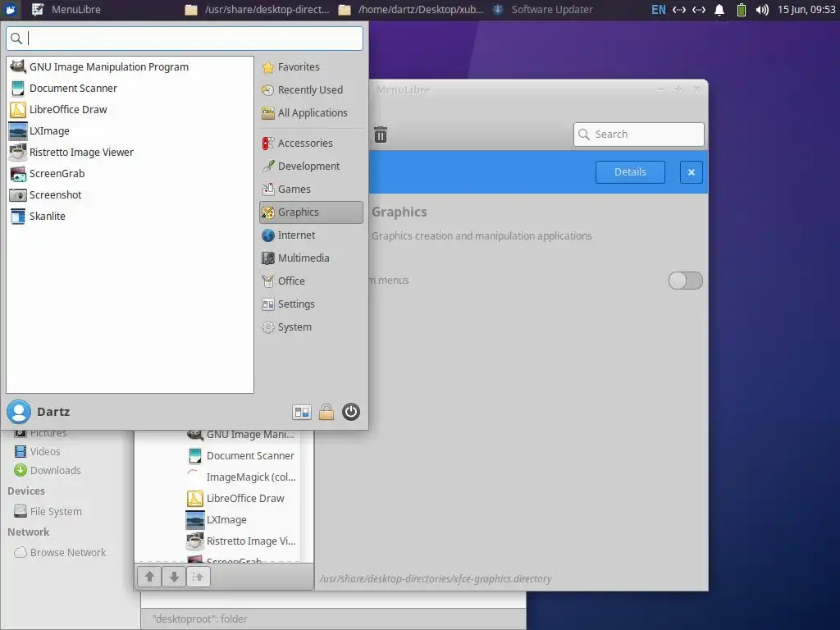Switch to /home/dartz/Desktop taskbar window
The width and height of the screenshot is (840, 630).
click(x=412, y=10)
